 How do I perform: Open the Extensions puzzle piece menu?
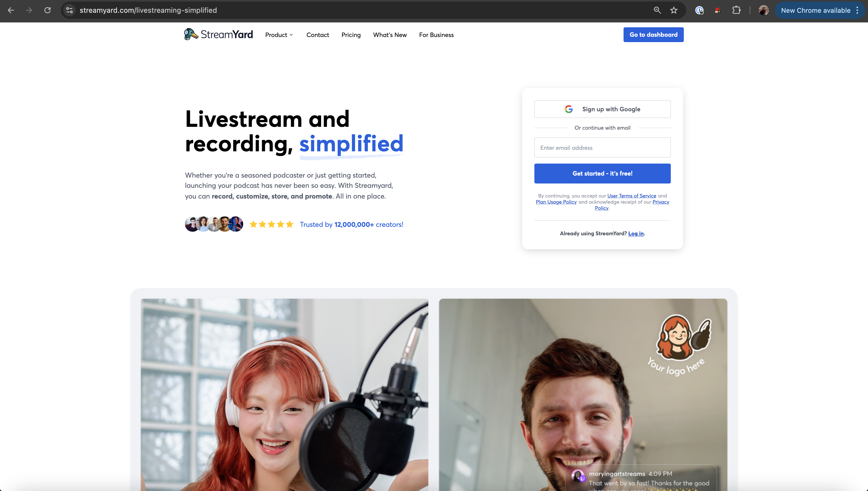click(x=736, y=10)
